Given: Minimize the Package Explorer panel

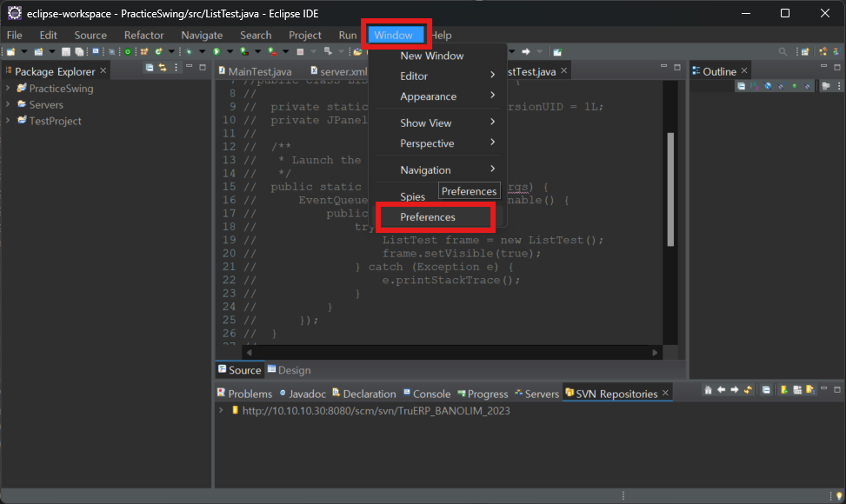Looking at the screenshot, I should 190,66.
